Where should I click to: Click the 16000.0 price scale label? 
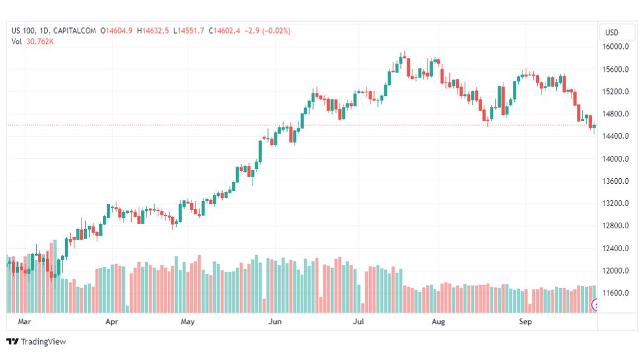[617, 47]
